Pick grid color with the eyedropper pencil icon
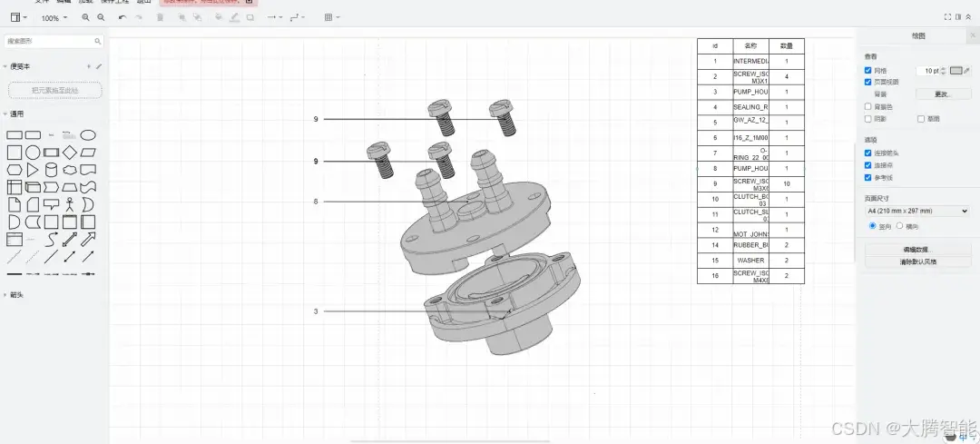The image size is (980, 444). 968,71
